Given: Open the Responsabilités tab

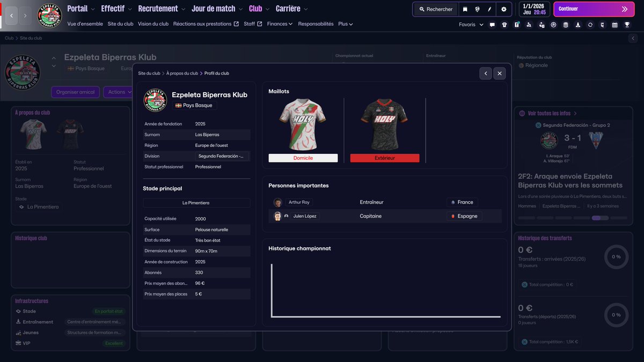Looking at the screenshot, I should (316, 24).
